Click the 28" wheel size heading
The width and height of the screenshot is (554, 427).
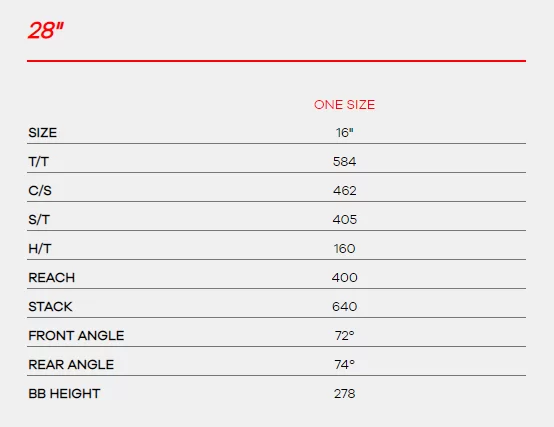pos(46,30)
